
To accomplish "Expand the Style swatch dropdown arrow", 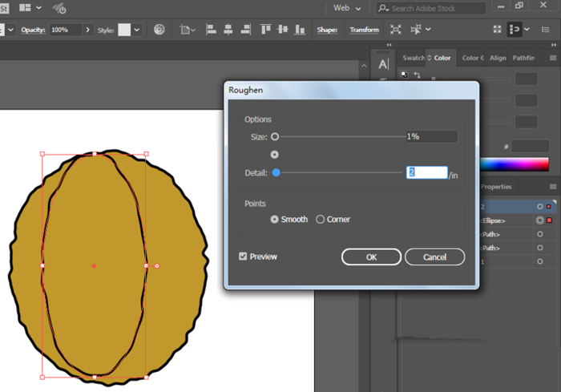I will click(x=137, y=30).
